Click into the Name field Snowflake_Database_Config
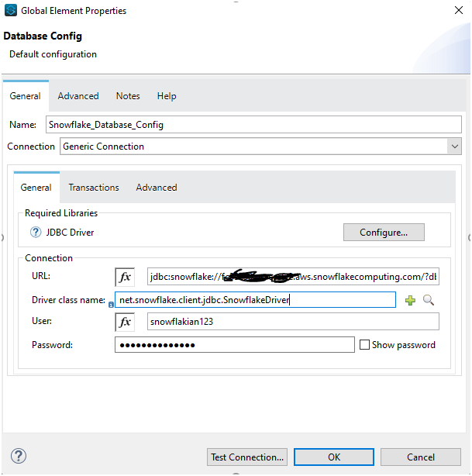 253,125
